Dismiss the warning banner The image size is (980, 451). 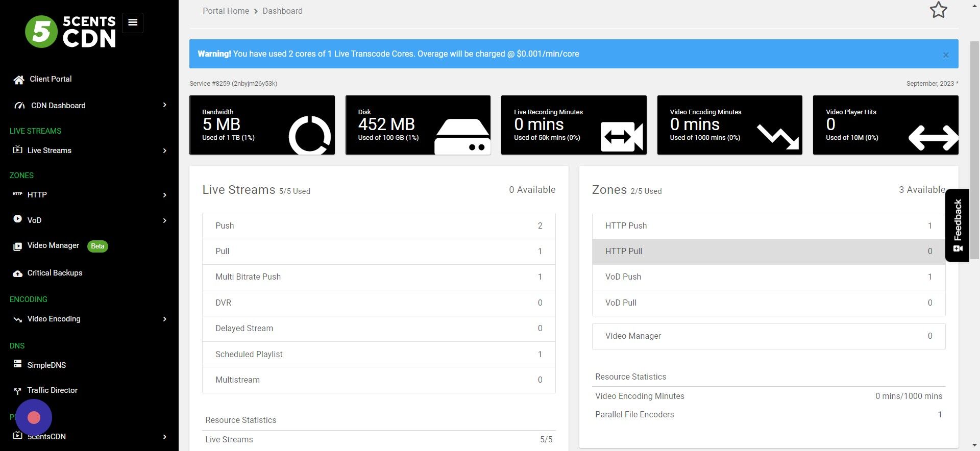(946, 55)
